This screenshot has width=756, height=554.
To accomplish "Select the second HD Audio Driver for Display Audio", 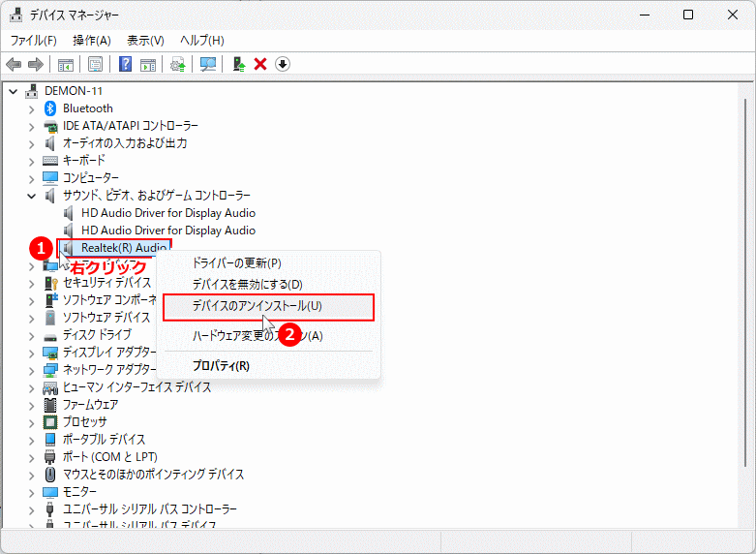I will 168,231.
